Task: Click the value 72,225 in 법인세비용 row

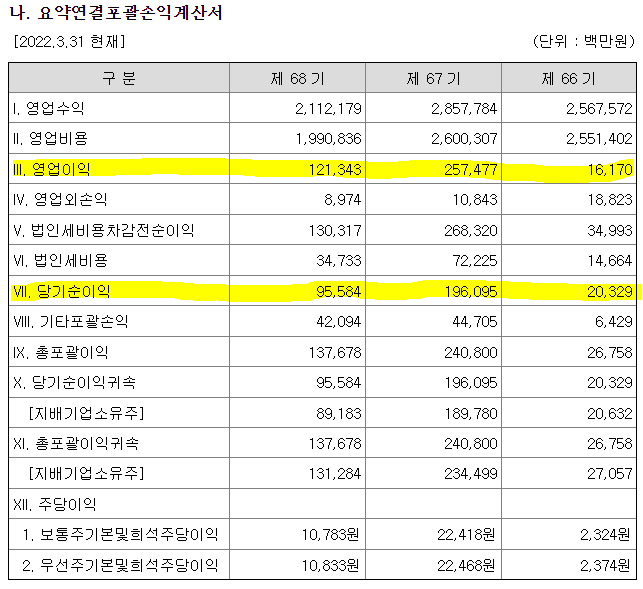Action: coord(475,261)
